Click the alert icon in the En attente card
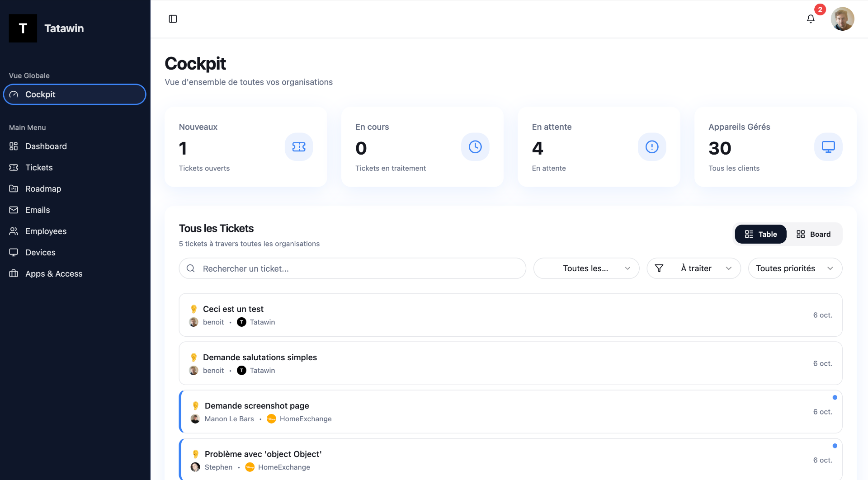This screenshot has width=868, height=480. coord(652,147)
